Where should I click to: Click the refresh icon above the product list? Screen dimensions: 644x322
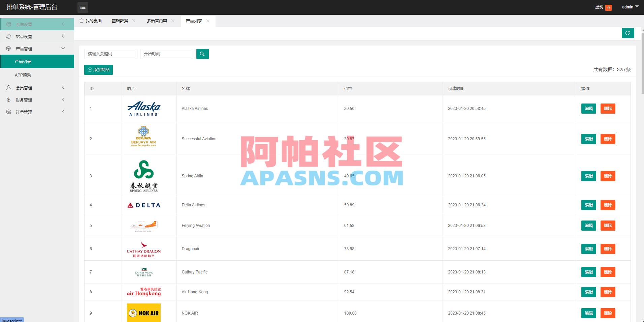[627, 33]
